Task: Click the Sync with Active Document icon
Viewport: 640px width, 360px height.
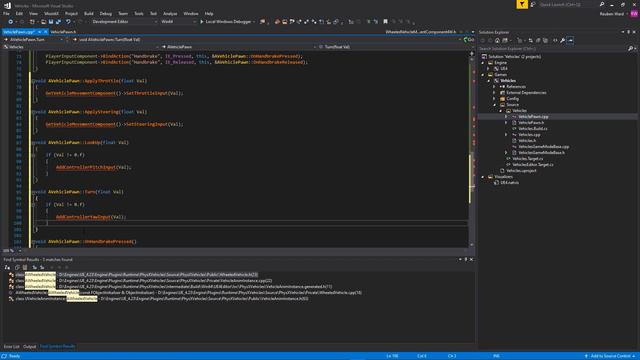Action: point(531,40)
